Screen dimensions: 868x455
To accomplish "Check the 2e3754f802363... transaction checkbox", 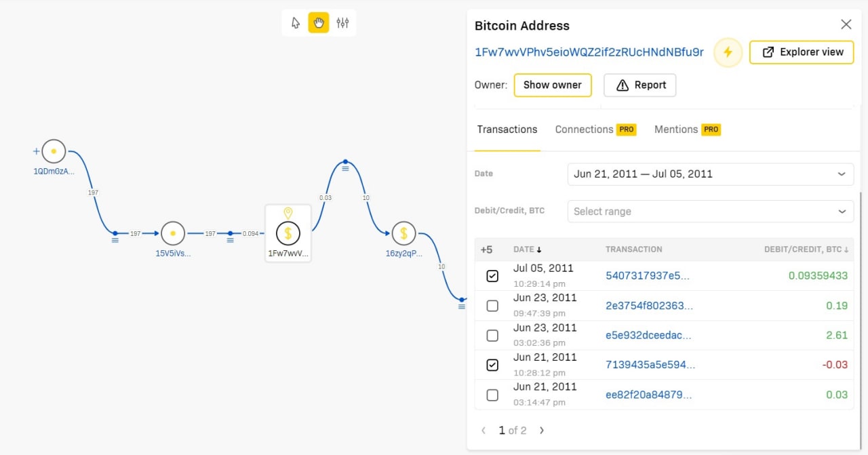I will [492, 306].
